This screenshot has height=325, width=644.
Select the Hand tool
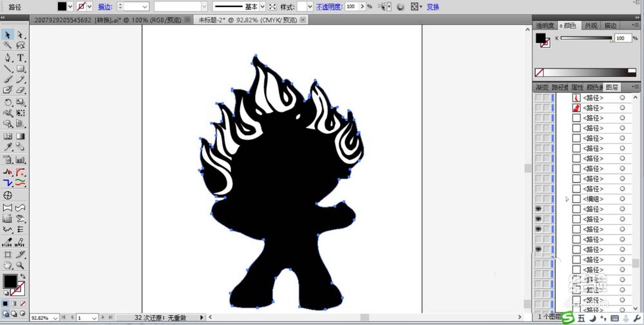[7, 266]
